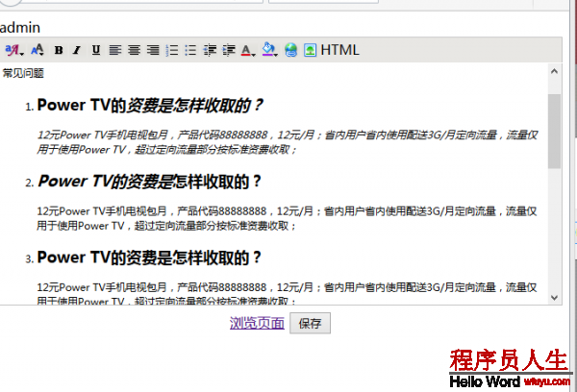Screen dimensions: 577x392
Task: Click editor scrollbar up arrow
Action: pos(554,71)
